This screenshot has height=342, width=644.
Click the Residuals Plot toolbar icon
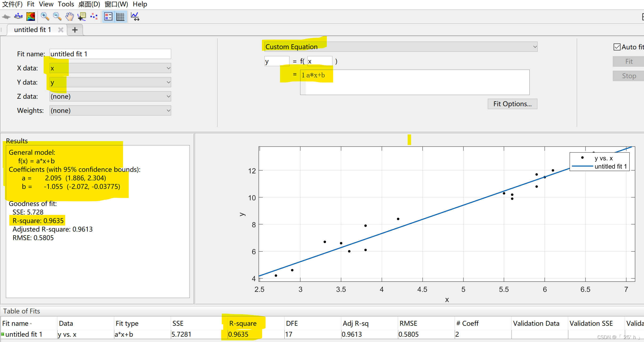tap(18, 17)
